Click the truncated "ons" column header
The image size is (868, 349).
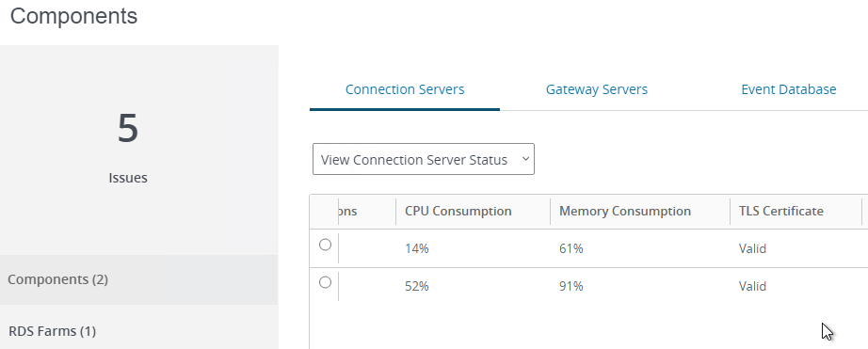tap(347, 212)
